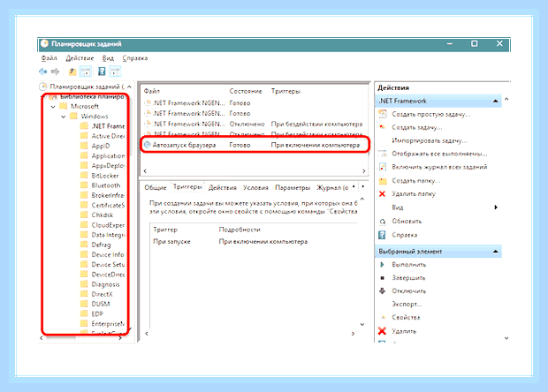
Task: Click Отображать все выполняемые icon
Action: 383,154
